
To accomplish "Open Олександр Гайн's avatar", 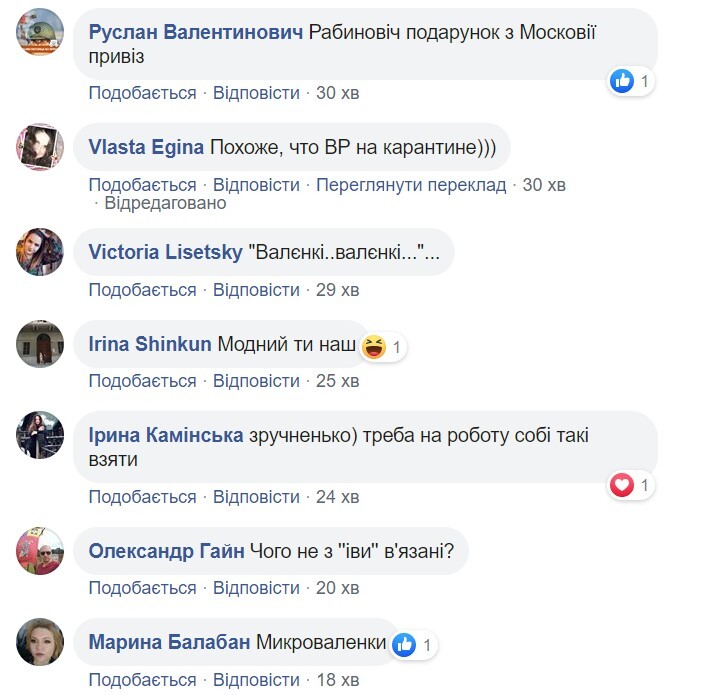I will 40,551.
